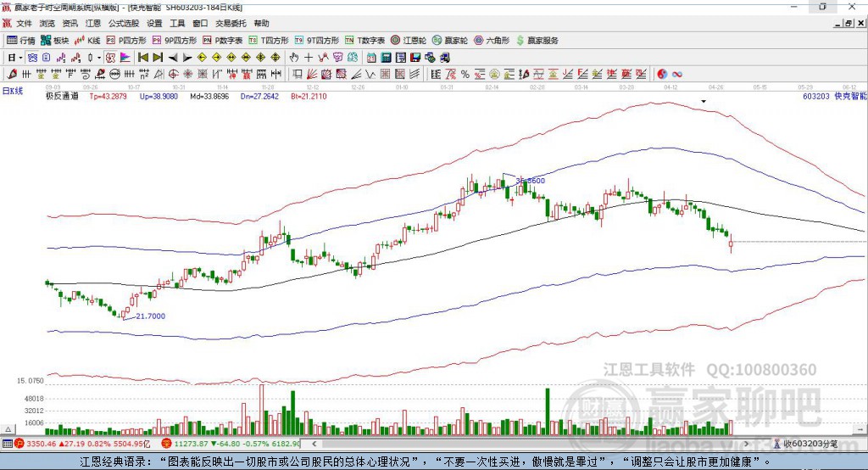Select the spiral drawing tool
868x470 pixels.
(x=86, y=75)
